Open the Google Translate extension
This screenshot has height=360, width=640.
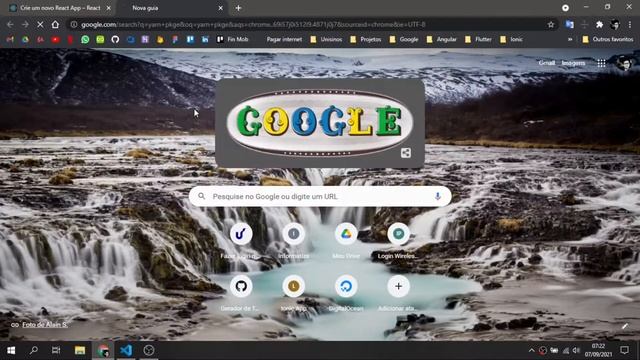(x=569, y=24)
